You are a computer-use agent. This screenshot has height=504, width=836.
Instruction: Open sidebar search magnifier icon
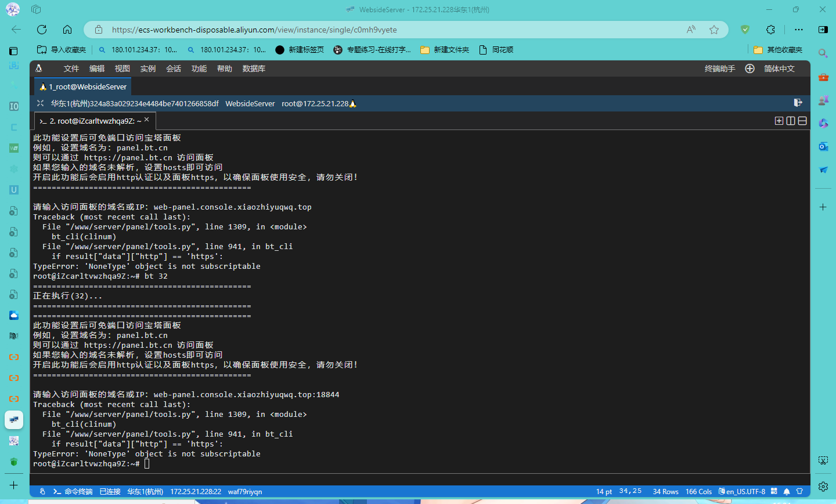click(823, 53)
